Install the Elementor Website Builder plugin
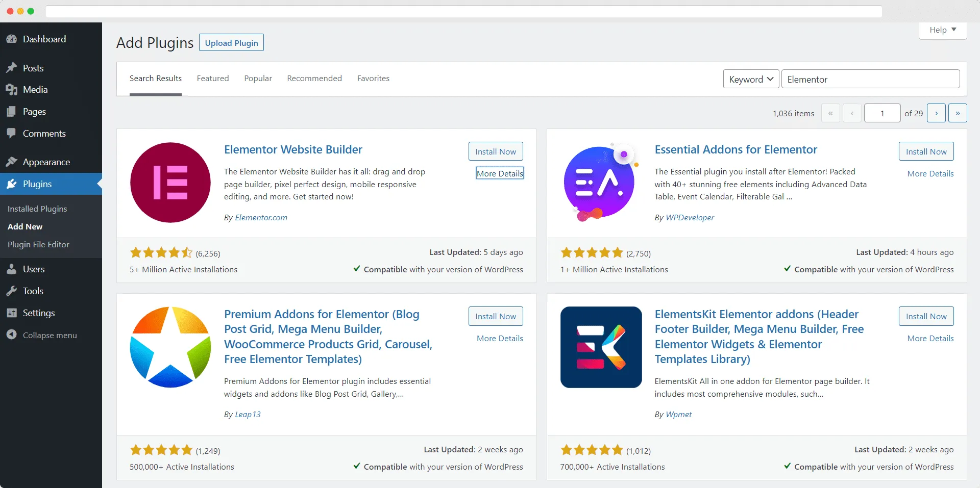Screen dimensions: 980x488 pyautogui.click(x=495, y=151)
